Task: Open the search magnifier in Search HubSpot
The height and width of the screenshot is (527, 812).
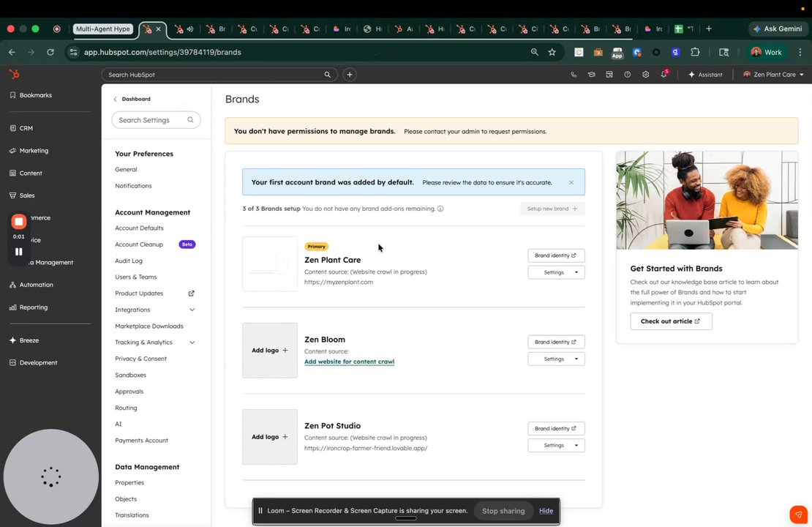Action: coord(327,75)
